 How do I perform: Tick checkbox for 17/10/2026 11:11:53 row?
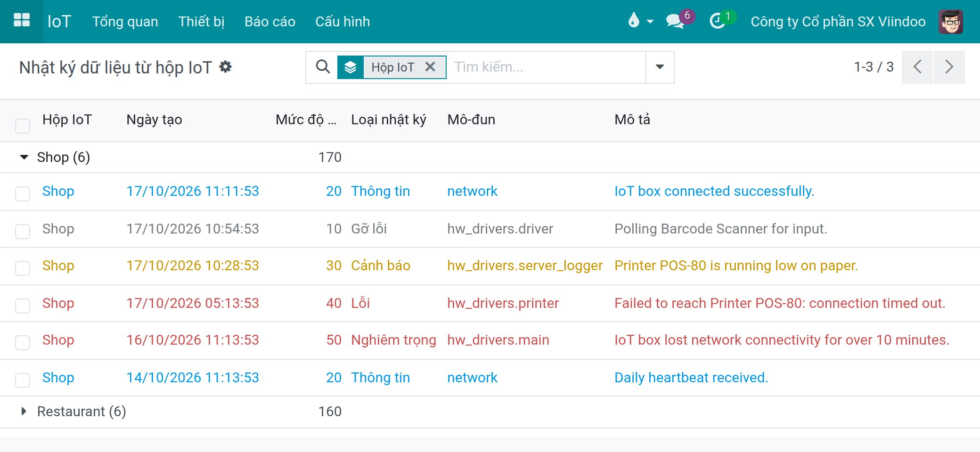click(x=23, y=194)
